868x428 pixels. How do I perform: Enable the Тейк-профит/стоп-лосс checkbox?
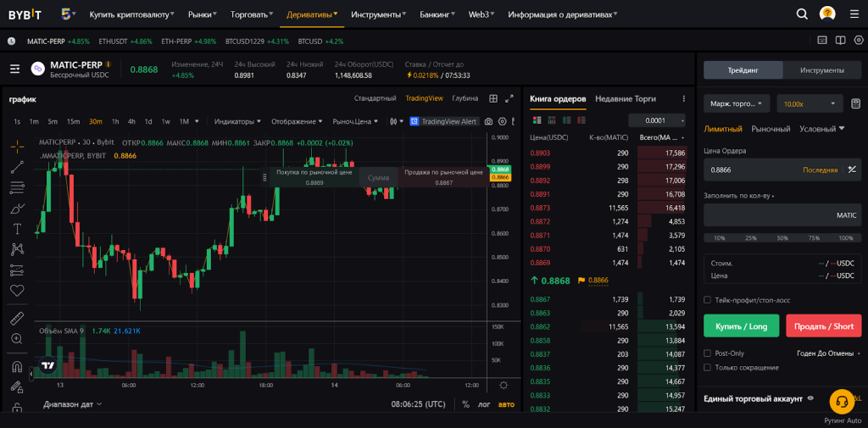[708, 299]
